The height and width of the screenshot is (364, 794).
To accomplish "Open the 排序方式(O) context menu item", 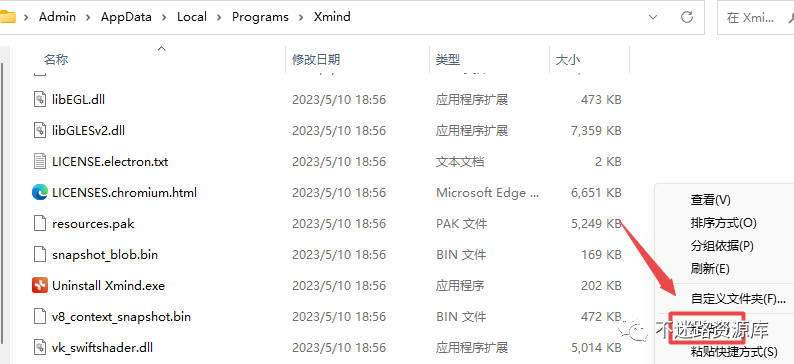I will [x=724, y=223].
